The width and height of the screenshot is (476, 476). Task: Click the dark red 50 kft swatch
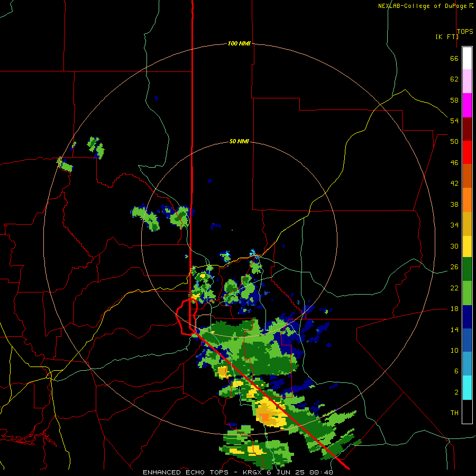tap(467, 129)
